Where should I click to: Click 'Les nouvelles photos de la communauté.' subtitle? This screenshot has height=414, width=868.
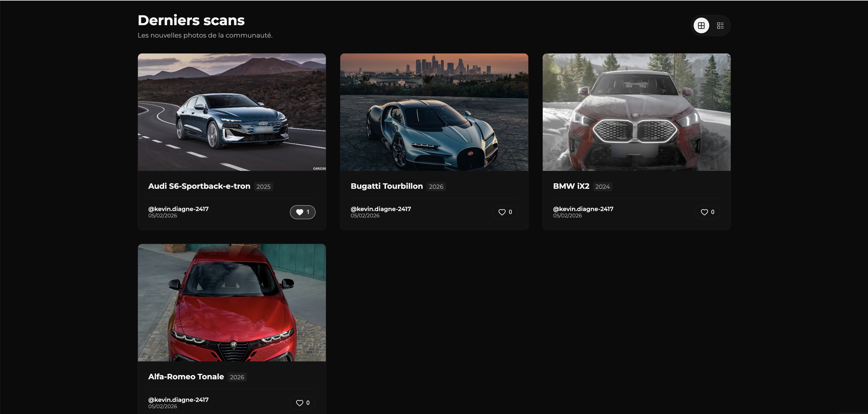205,35
